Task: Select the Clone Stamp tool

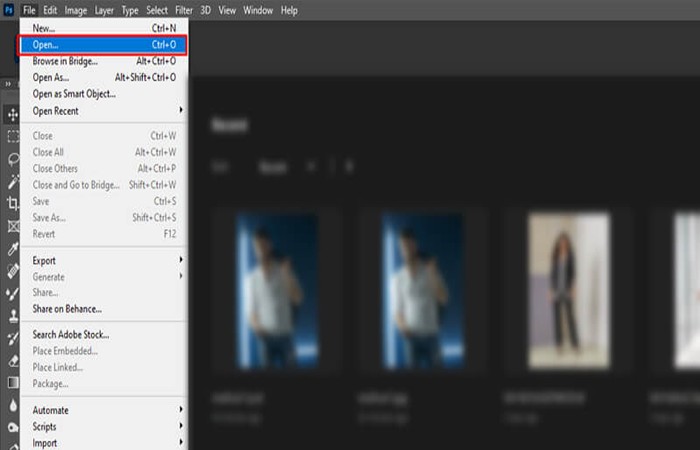Action: pos(13,316)
